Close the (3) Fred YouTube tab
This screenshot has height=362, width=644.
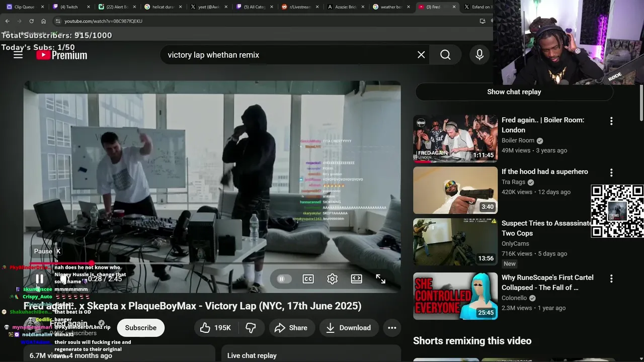point(454,7)
